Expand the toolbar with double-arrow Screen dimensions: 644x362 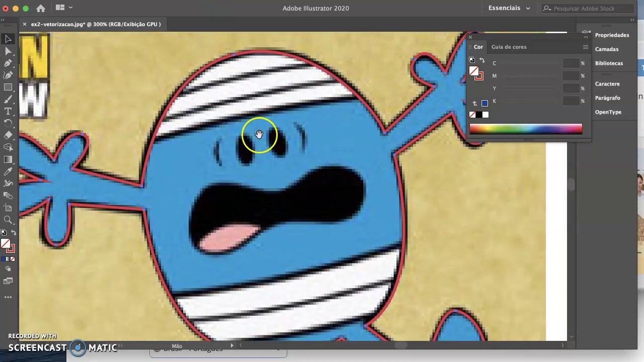click(x=3, y=20)
